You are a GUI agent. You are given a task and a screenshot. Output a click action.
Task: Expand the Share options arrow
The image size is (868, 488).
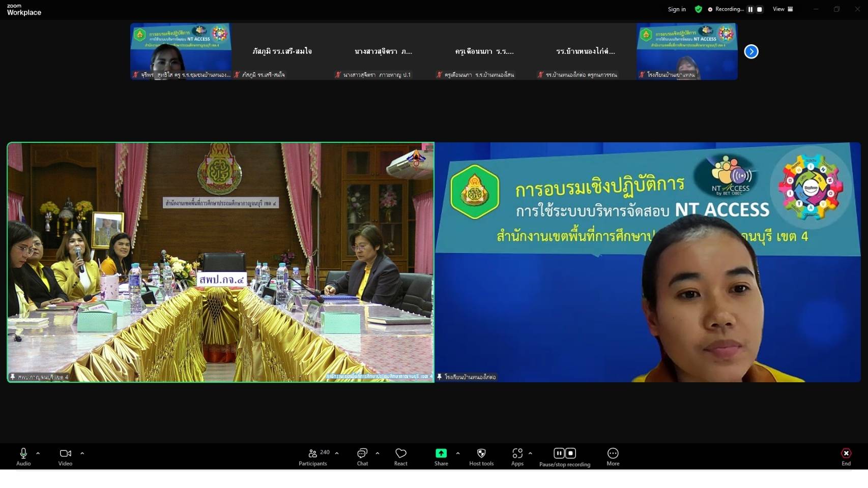(x=458, y=453)
